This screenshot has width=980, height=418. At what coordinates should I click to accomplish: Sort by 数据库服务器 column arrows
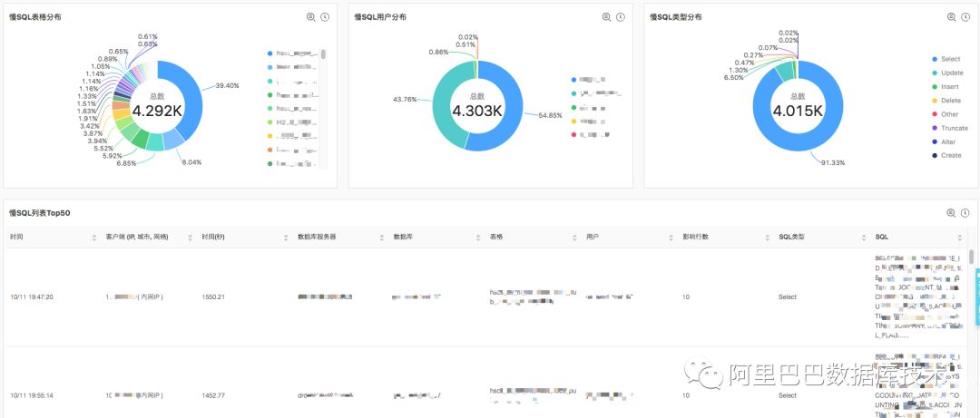(x=382, y=238)
